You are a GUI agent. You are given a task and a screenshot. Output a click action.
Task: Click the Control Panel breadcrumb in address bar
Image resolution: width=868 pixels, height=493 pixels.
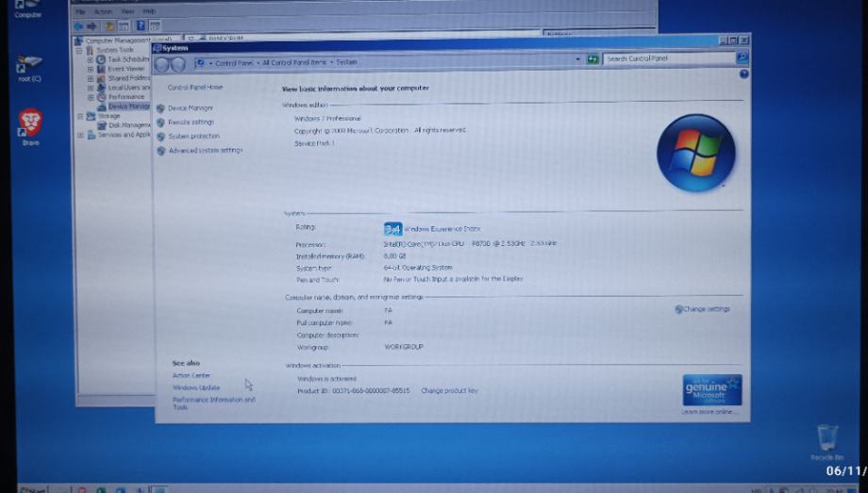234,63
